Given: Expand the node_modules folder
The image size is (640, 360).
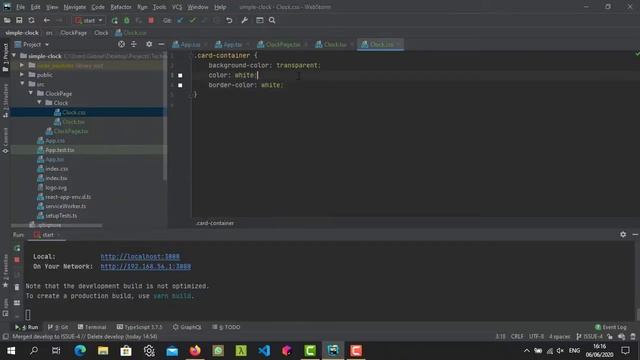Looking at the screenshot, I should tap(22, 65).
